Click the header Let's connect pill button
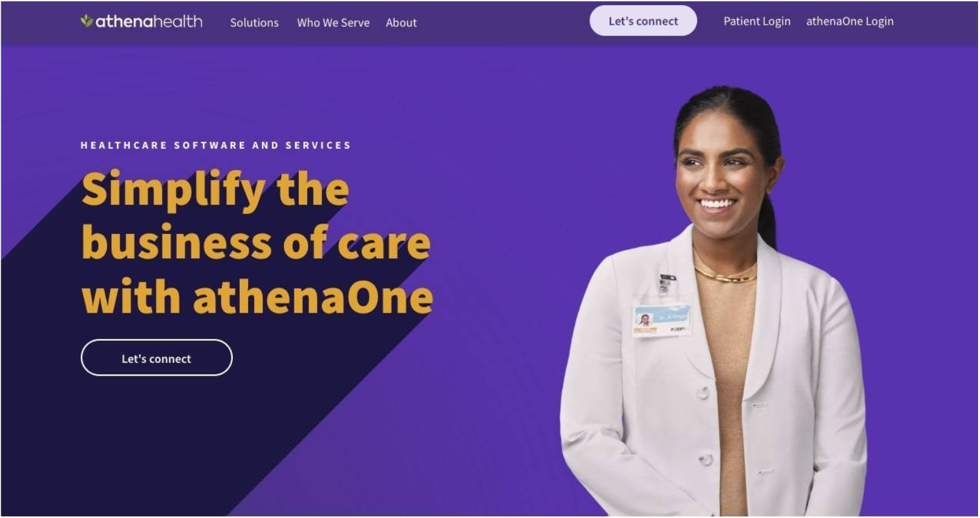The width and height of the screenshot is (980, 518). pyautogui.click(x=643, y=21)
